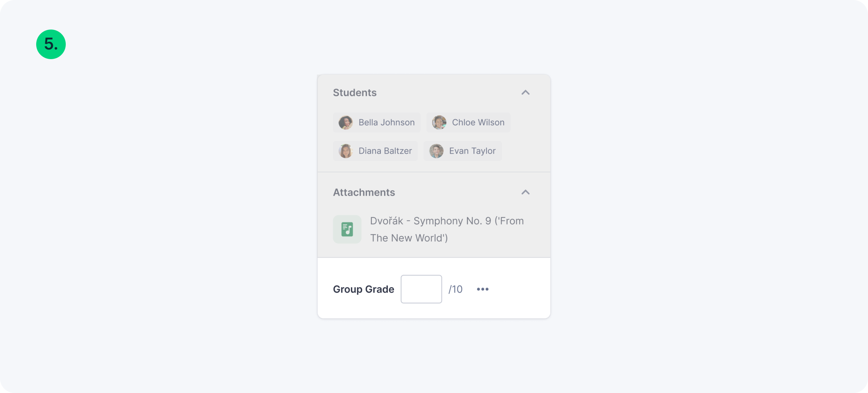Click the Evan Taylor name label

click(x=472, y=151)
